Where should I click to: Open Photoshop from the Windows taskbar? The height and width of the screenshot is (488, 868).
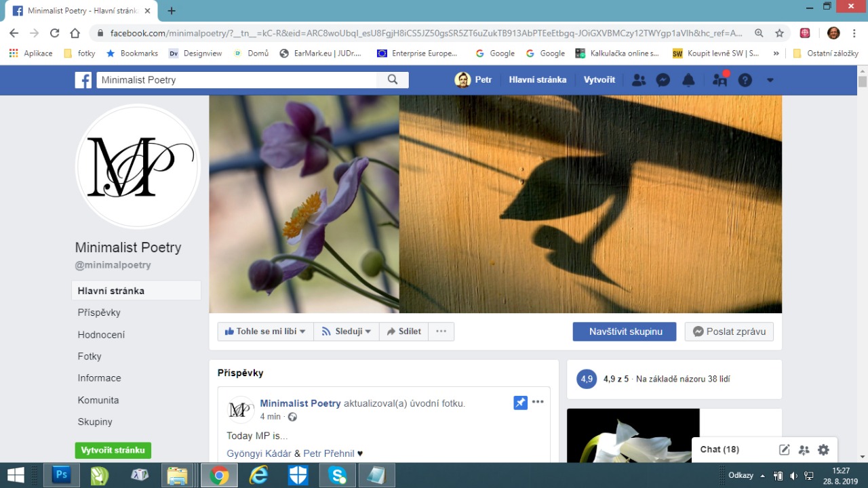62,475
